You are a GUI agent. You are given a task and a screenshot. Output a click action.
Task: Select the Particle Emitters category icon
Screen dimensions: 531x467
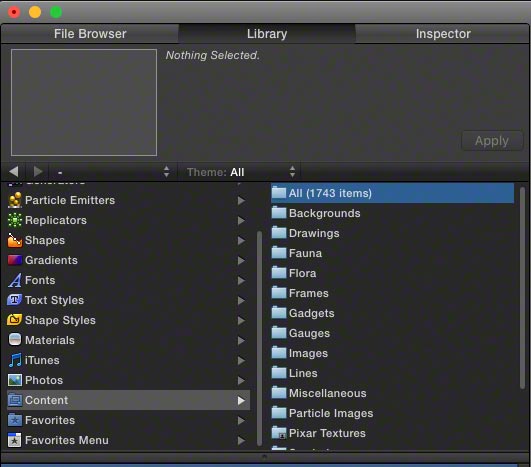pyautogui.click(x=15, y=200)
